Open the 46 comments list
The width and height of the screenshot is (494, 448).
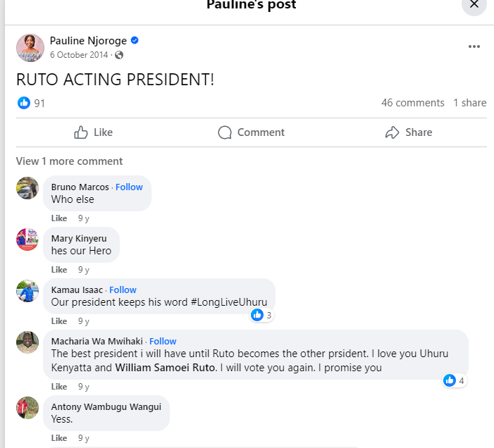[x=413, y=103]
